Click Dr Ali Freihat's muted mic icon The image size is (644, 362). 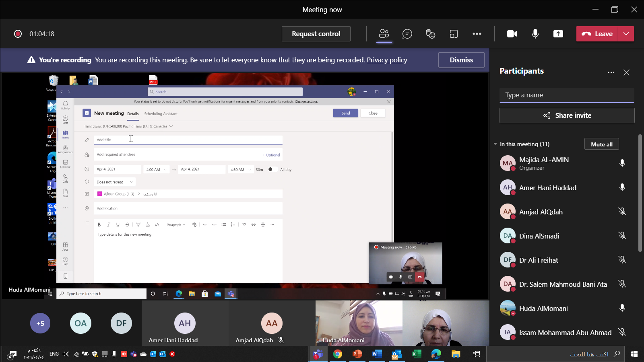pyautogui.click(x=622, y=259)
